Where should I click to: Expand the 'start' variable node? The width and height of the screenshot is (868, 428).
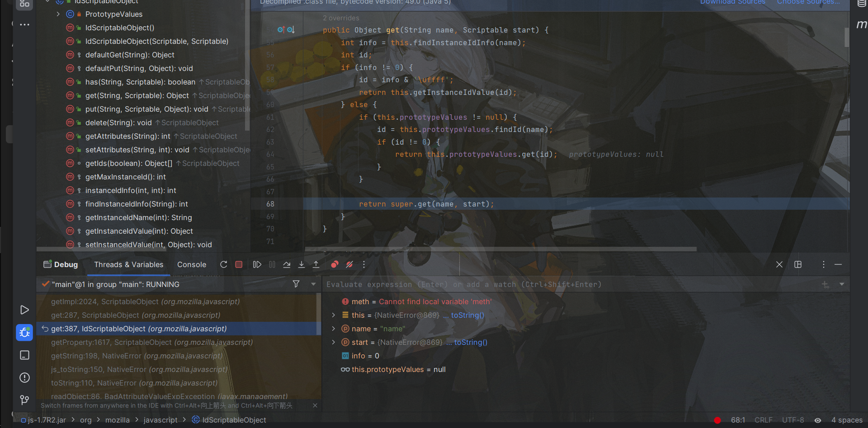[x=334, y=342]
